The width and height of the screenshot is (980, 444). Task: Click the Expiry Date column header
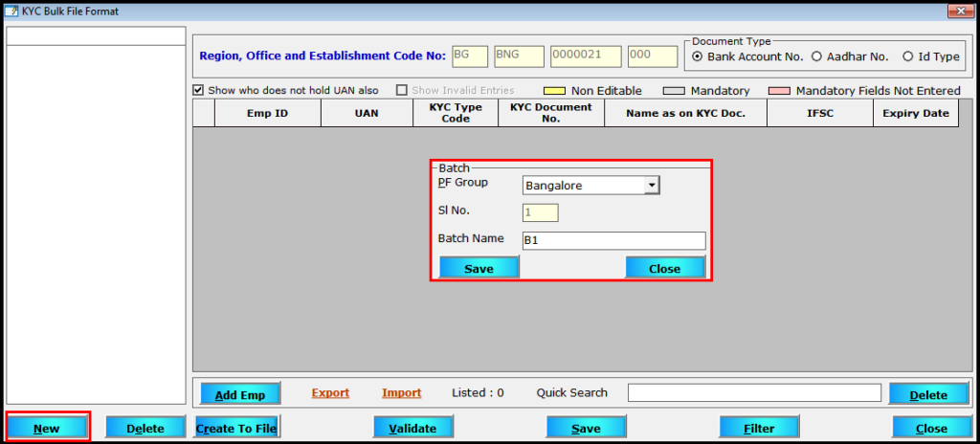click(x=916, y=113)
